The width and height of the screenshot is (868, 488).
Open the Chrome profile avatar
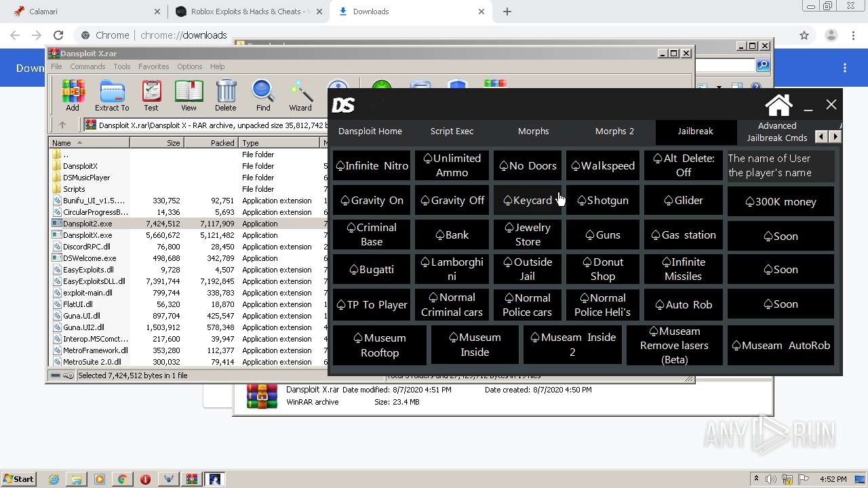(x=831, y=35)
